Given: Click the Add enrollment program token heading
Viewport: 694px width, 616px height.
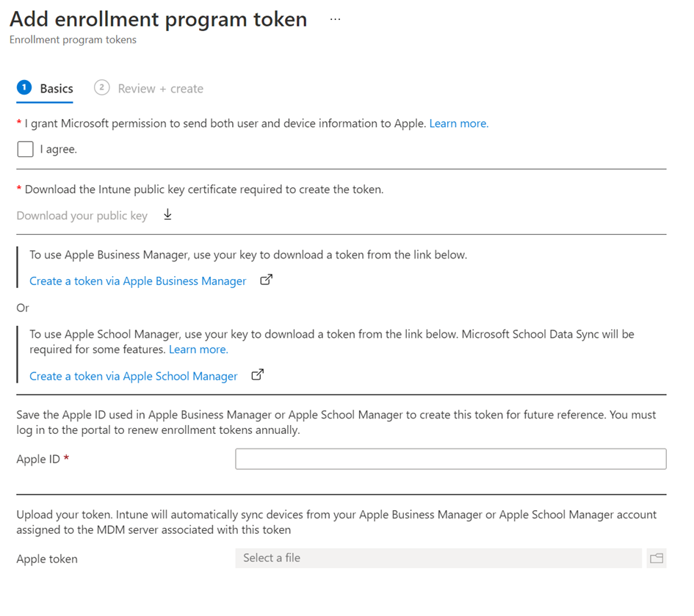Looking at the screenshot, I should (x=159, y=20).
